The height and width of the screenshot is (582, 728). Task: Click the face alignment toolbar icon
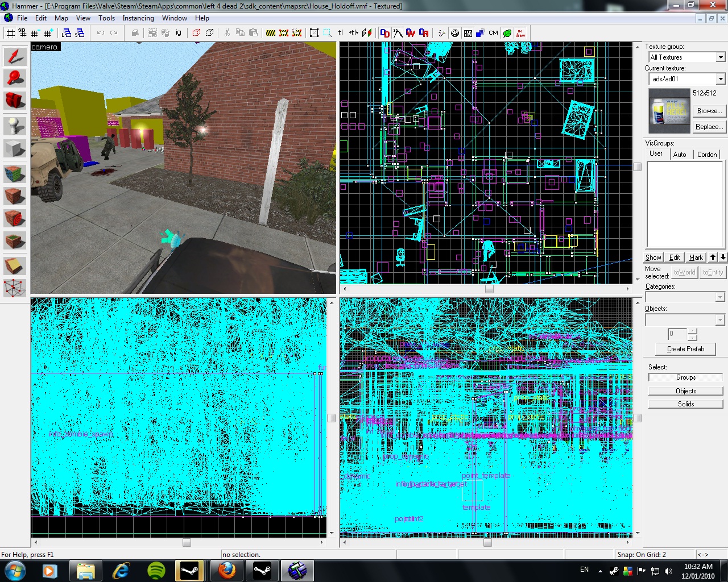pos(367,33)
